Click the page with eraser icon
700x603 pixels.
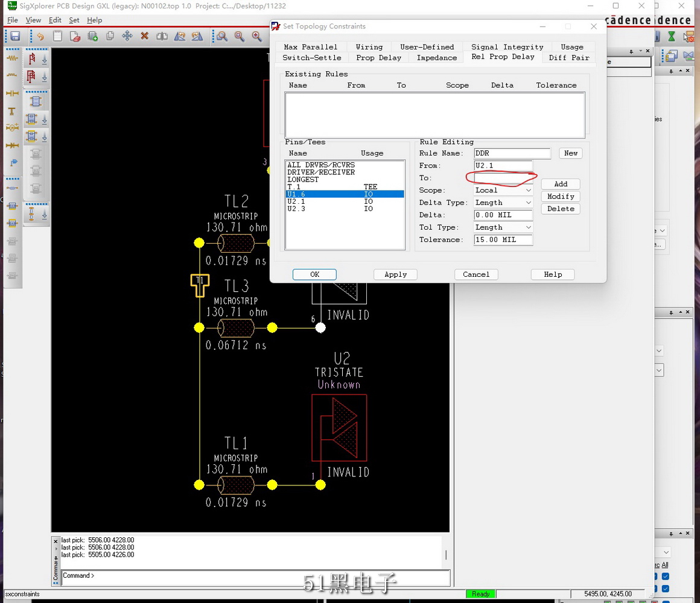click(x=75, y=36)
